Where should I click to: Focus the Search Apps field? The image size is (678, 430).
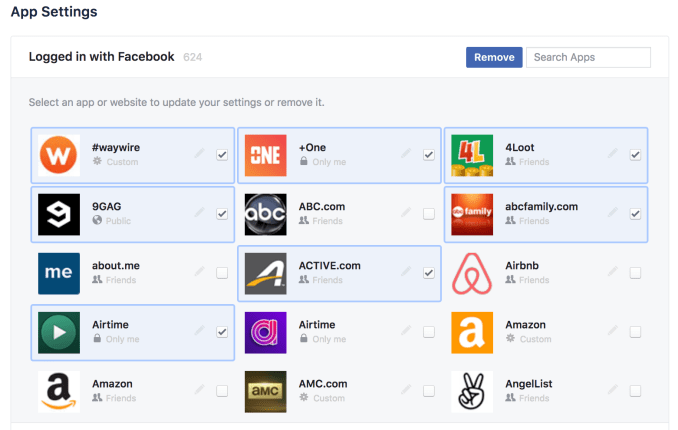(588, 57)
